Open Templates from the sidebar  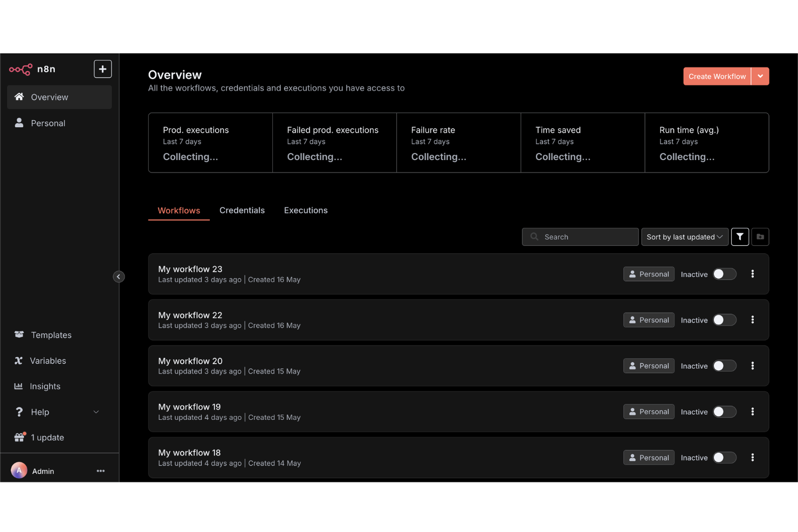(51, 335)
